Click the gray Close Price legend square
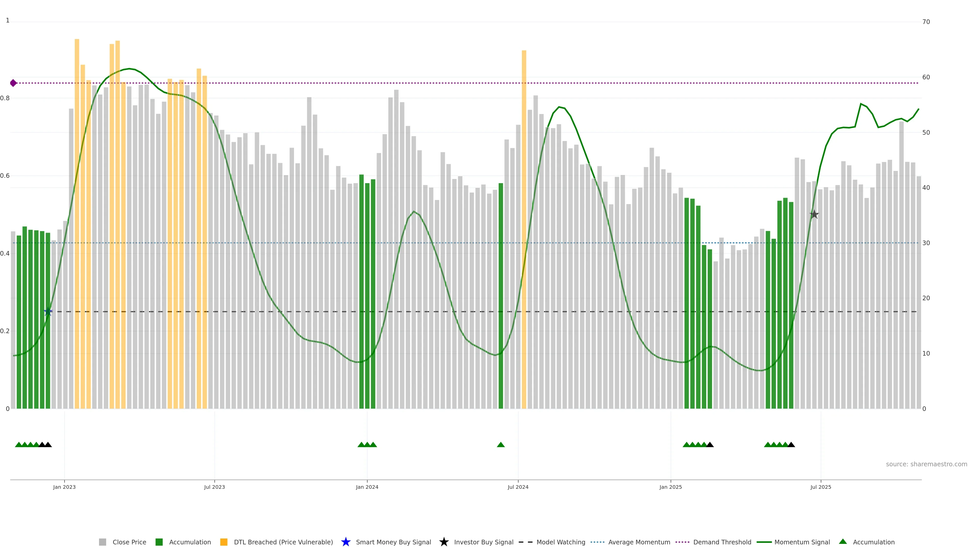Viewport: 980px width, 551px height. point(102,542)
